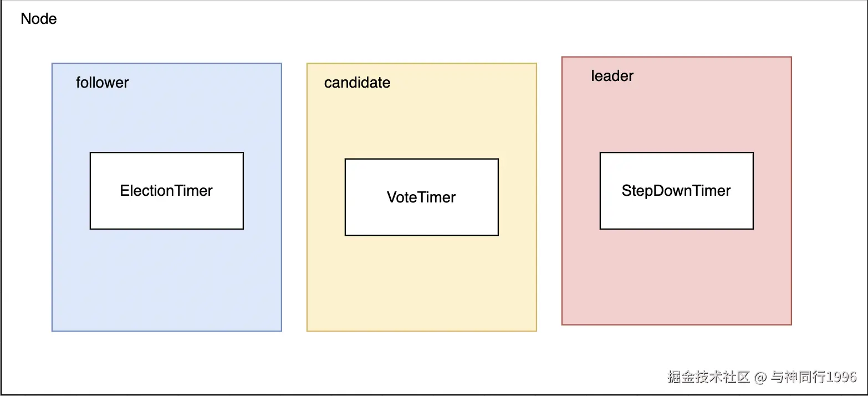Click the red border of leader container
868x396 pixels.
[562, 222]
